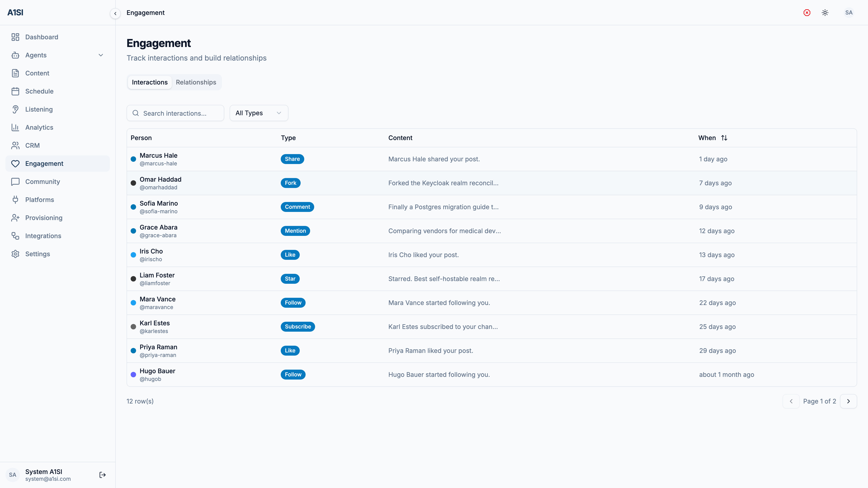This screenshot has height=488, width=868.
Task: Click the Subscribe badge for Karl Estes
Action: 298,327
